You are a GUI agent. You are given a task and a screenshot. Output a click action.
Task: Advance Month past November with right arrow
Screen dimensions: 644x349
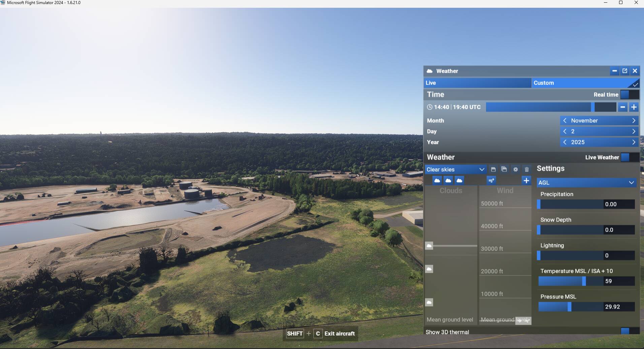(x=634, y=120)
